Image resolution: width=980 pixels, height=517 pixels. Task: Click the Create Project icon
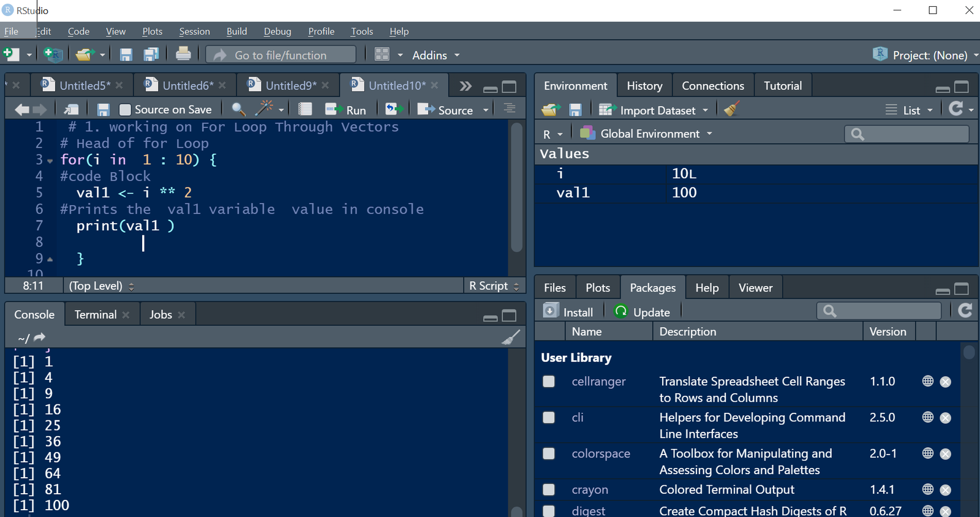click(x=53, y=55)
